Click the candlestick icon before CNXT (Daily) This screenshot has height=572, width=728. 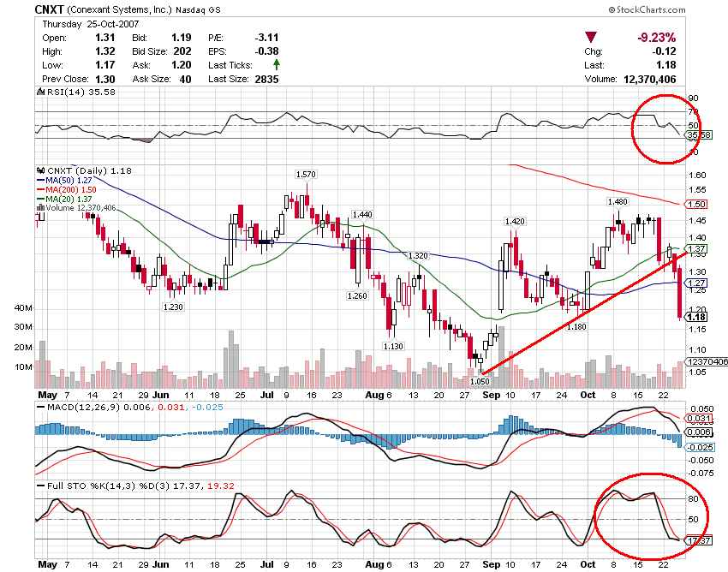pos(41,171)
